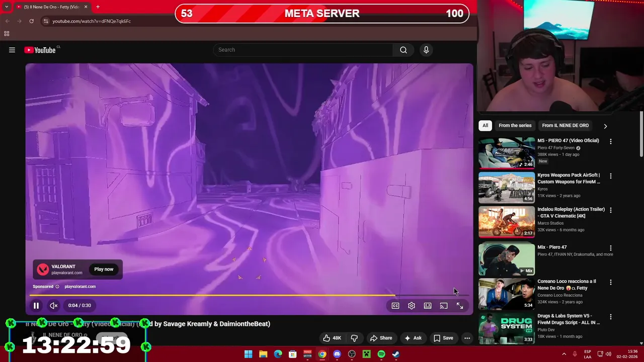This screenshot has width=644, height=362.
Task: Click the Marco Studios channel name
Action: 550,223
